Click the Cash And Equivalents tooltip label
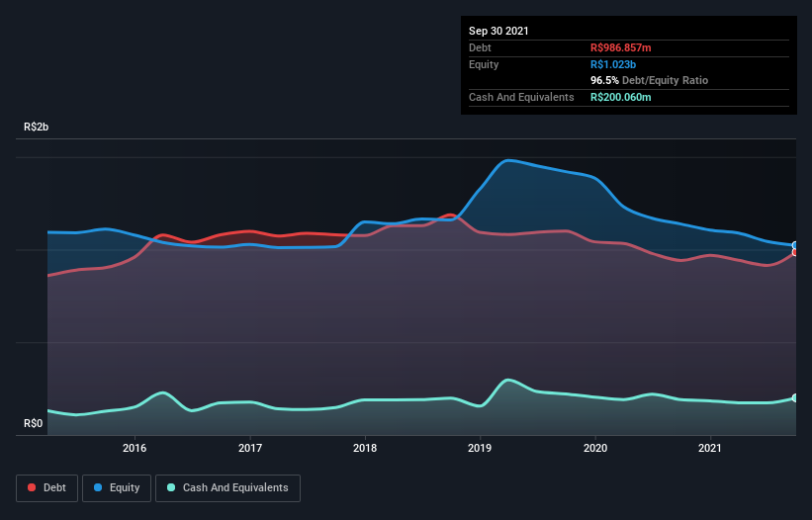Image resolution: width=812 pixels, height=520 pixels. tap(521, 97)
